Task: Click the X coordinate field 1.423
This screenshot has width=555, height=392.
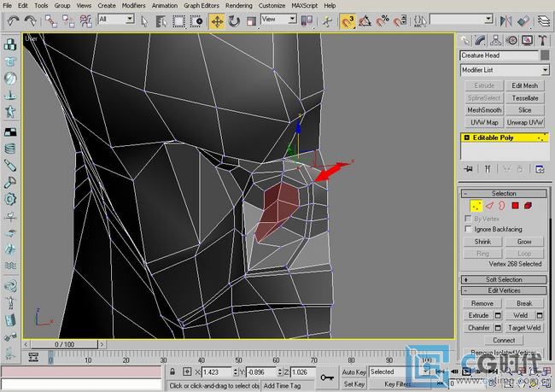Action: point(216,372)
